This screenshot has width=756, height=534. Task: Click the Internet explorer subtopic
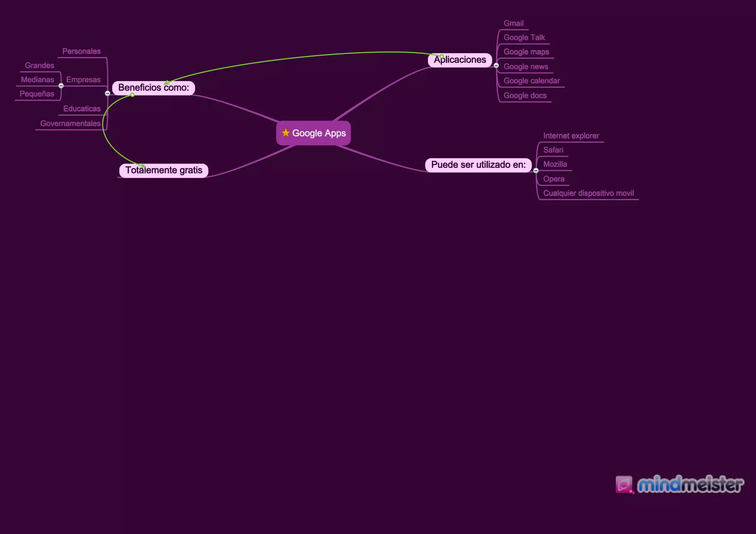(x=571, y=136)
